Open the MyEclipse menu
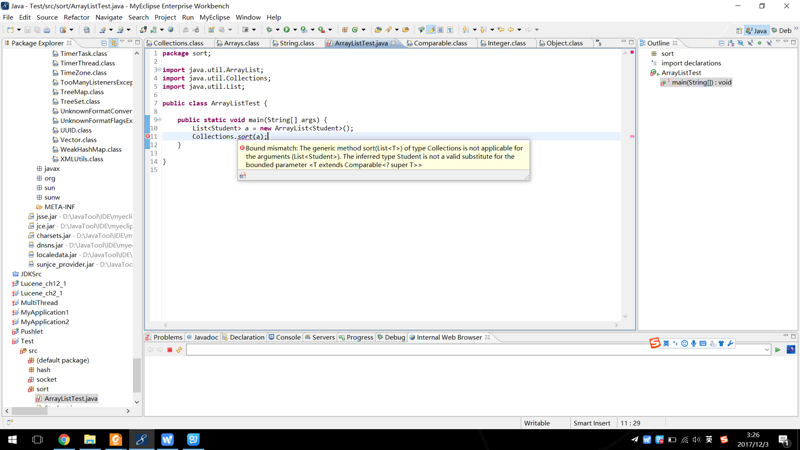Screen dimensions: 800x450 click(x=214, y=17)
